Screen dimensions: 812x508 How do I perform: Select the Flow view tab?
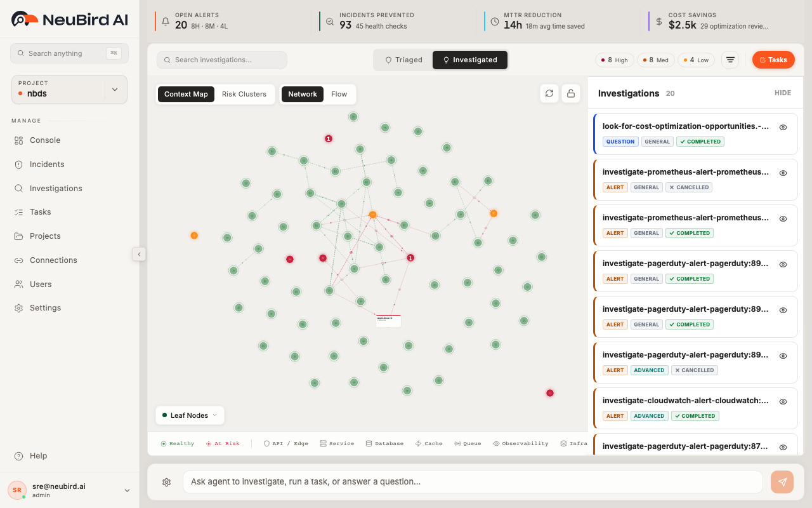(339, 93)
